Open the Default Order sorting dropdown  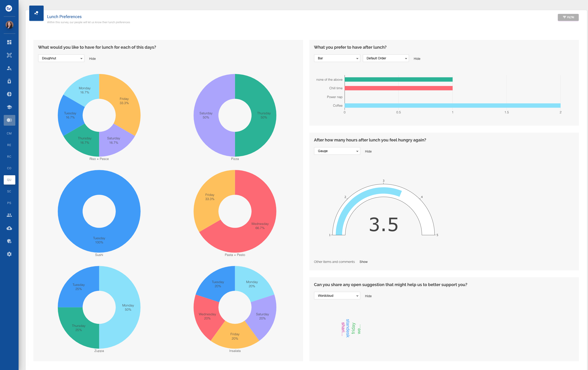[x=386, y=58]
